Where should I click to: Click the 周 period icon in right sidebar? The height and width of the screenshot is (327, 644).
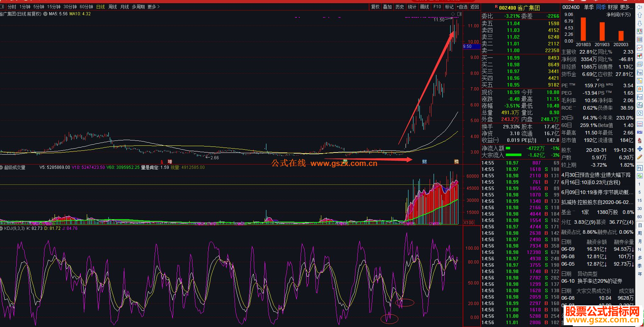pos(640,233)
